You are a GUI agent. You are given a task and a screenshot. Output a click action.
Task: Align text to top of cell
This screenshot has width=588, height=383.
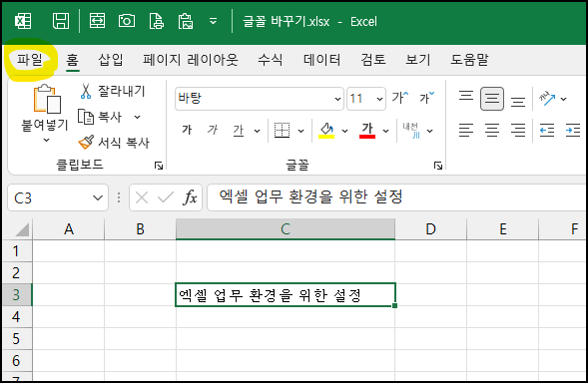(x=466, y=97)
